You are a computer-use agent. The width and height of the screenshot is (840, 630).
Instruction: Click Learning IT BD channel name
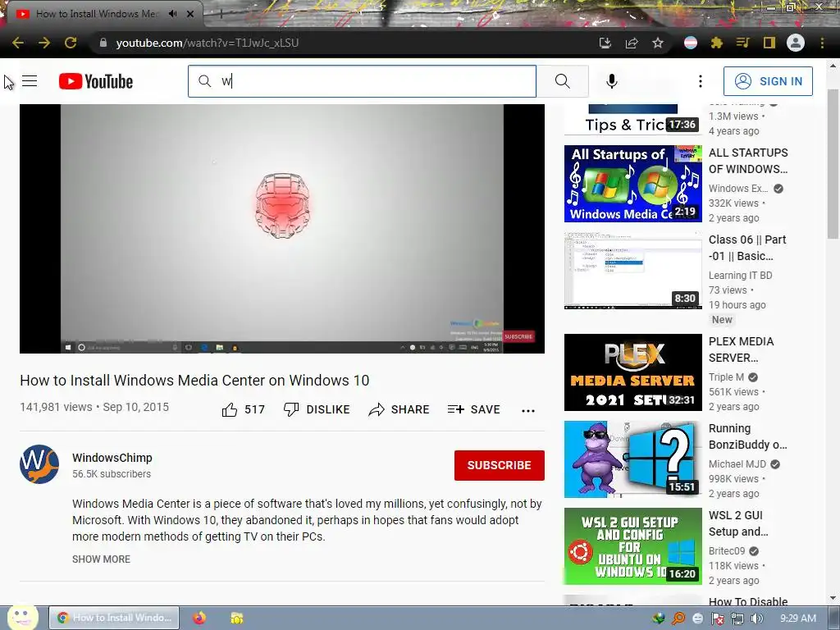coord(741,276)
